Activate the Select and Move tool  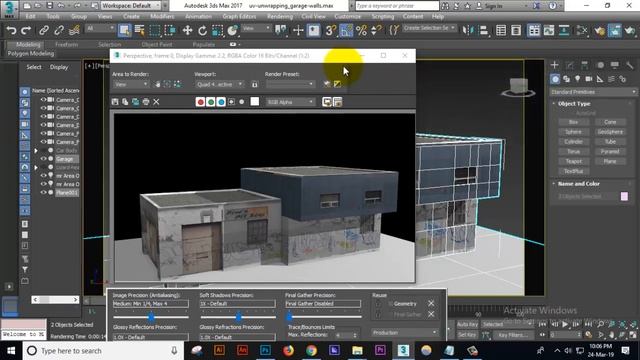187,31
